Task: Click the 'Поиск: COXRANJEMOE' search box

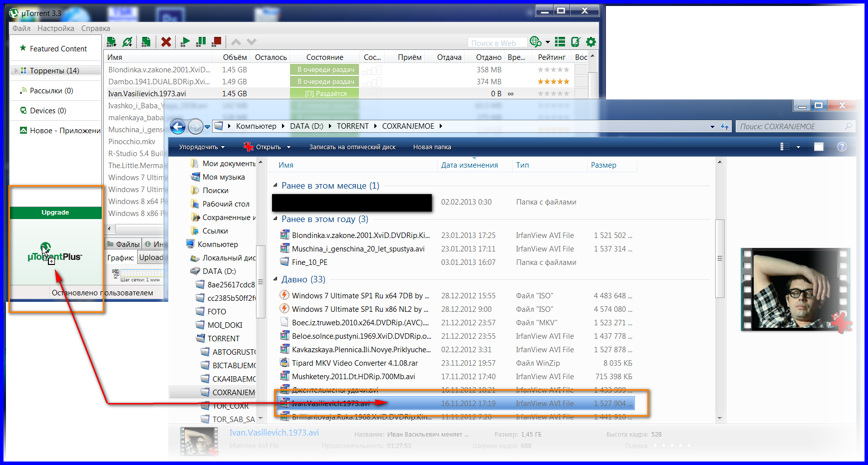Action: tap(795, 127)
